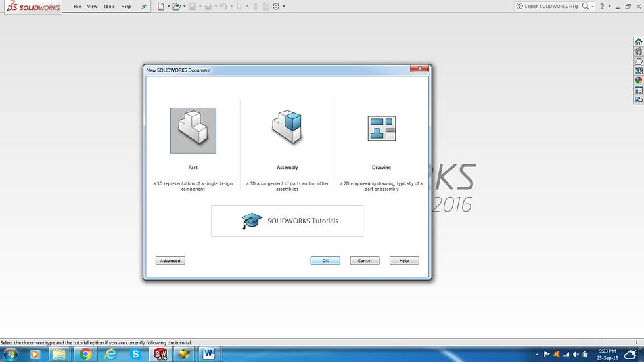This screenshot has width=644, height=362.
Task: Pin the menu bar with pushpin icon
Action: pos(144,6)
